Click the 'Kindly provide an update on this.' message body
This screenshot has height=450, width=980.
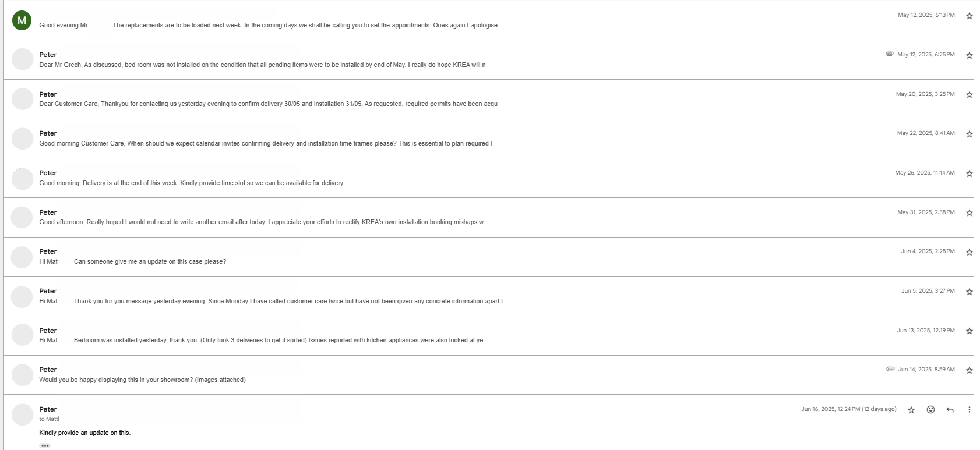[85, 433]
